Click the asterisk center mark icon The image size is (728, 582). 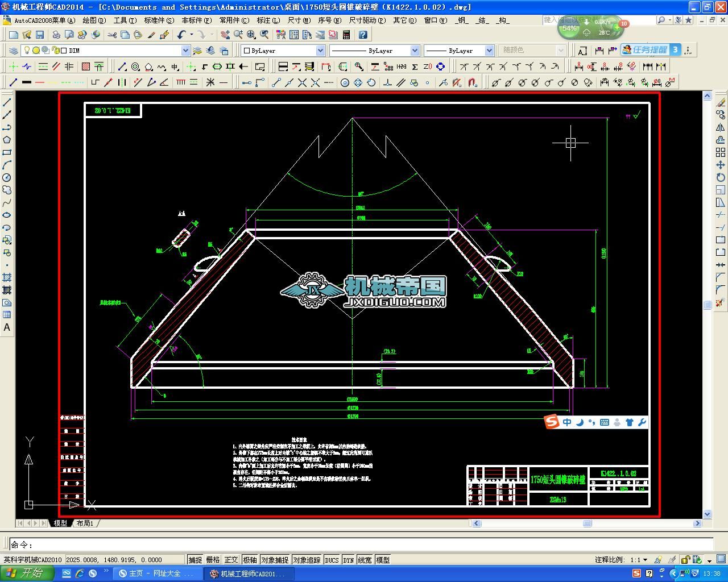point(210,82)
